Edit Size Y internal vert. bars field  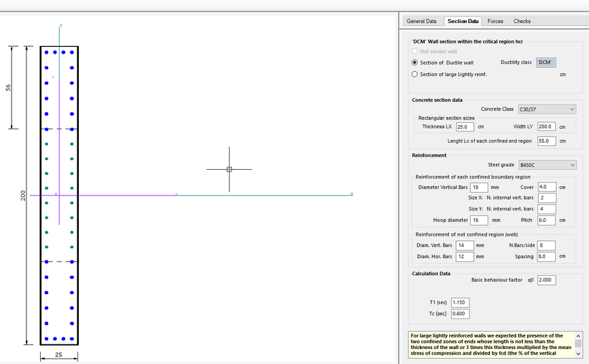click(x=547, y=209)
